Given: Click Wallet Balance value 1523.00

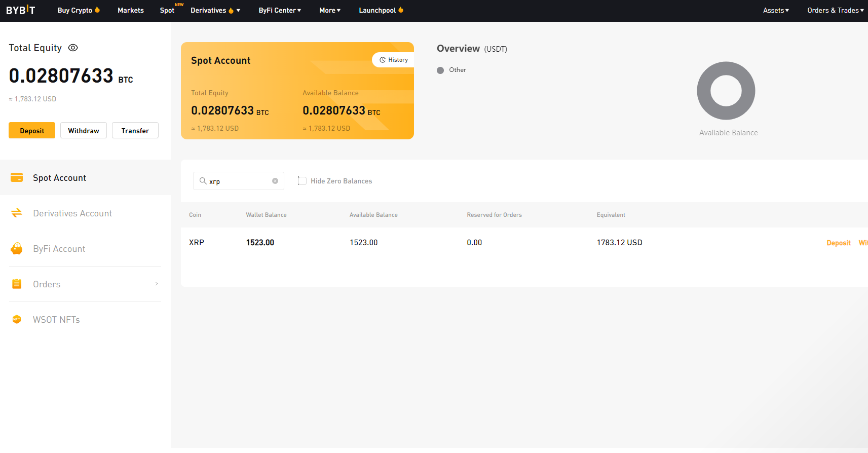Looking at the screenshot, I should [x=260, y=243].
